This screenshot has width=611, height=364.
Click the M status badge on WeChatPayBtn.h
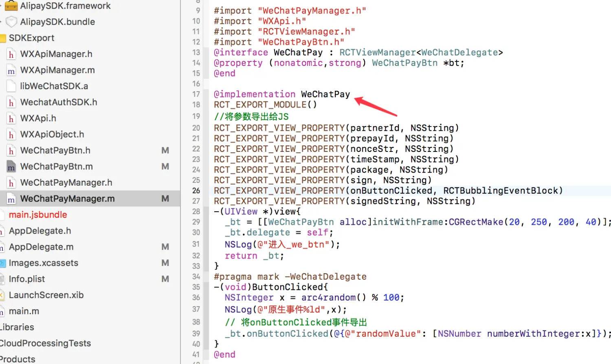point(165,151)
